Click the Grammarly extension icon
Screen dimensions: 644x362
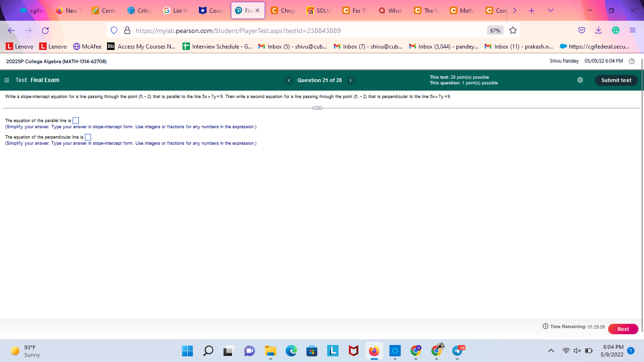click(x=615, y=31)
